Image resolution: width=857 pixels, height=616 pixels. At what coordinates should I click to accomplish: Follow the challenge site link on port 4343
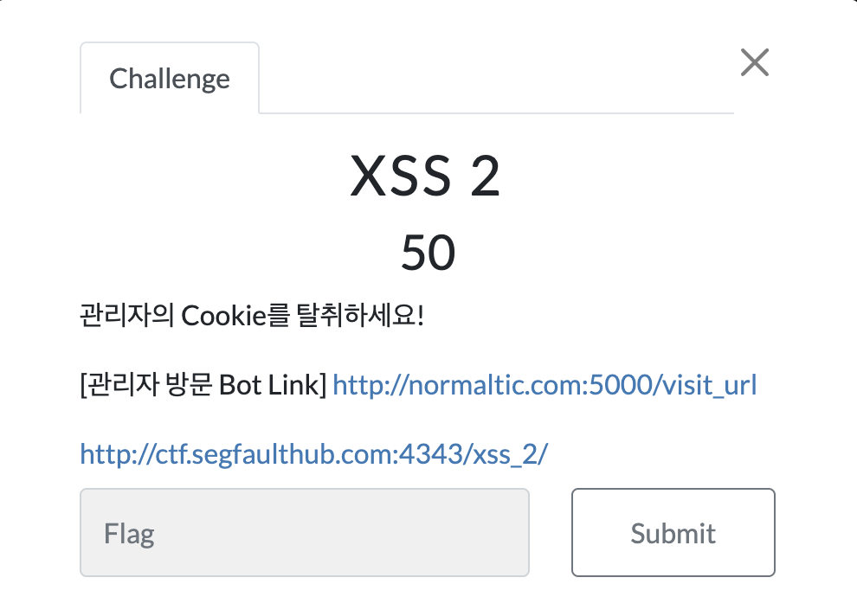pos(313,454)
